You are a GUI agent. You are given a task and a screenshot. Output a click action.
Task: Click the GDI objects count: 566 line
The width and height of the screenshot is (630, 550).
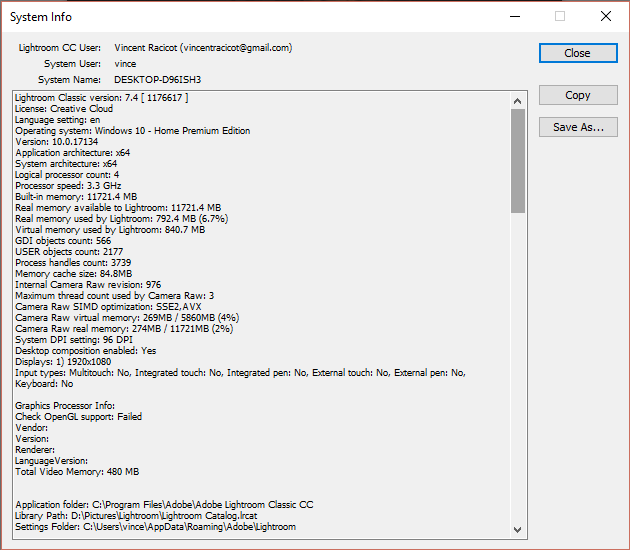63,241
